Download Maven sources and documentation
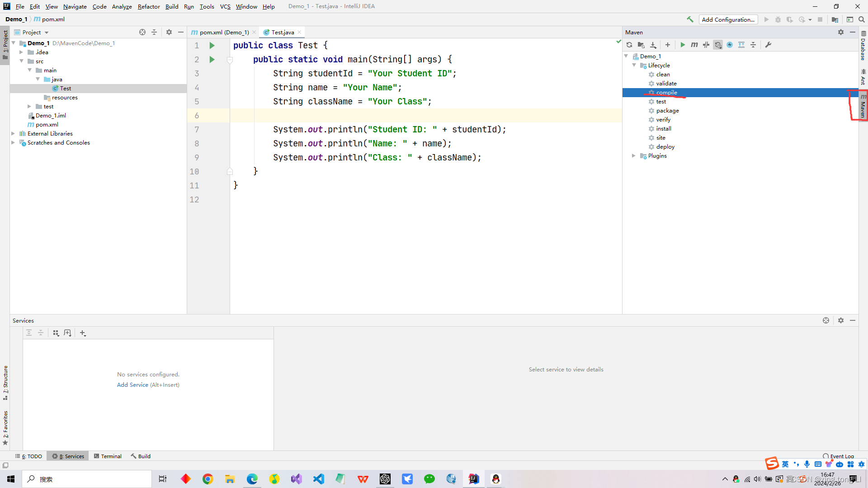 653,45
